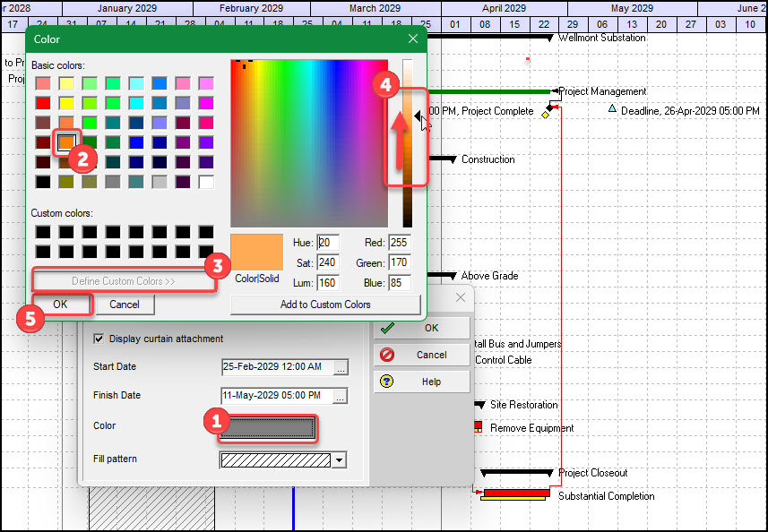
Task: Click Site Restoration bar label
Action: pos(524,405)
